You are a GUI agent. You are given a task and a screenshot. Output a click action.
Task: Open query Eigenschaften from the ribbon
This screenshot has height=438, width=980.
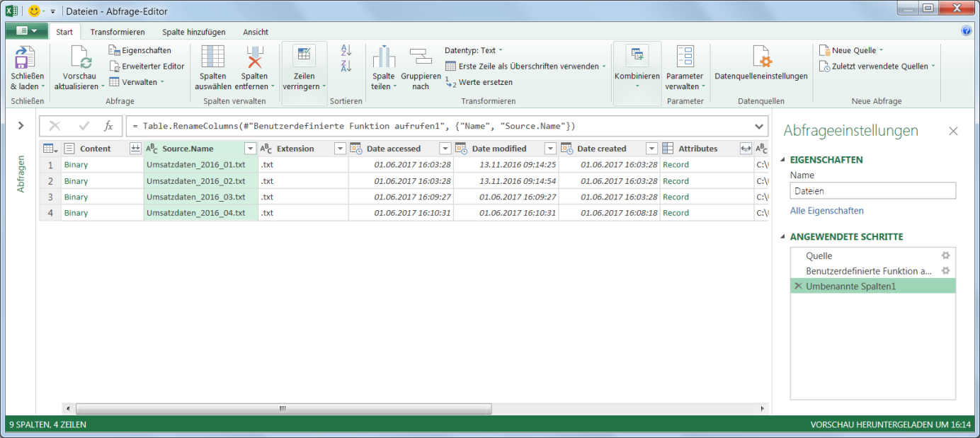[140, 50]
